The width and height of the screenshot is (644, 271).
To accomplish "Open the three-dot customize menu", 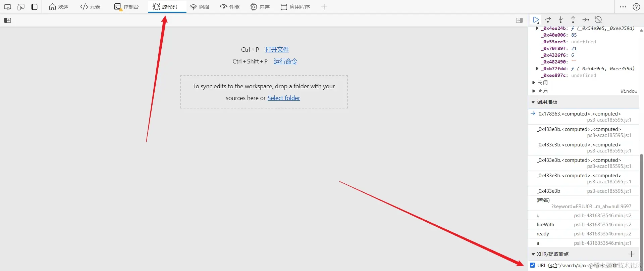I will (623, 7).
